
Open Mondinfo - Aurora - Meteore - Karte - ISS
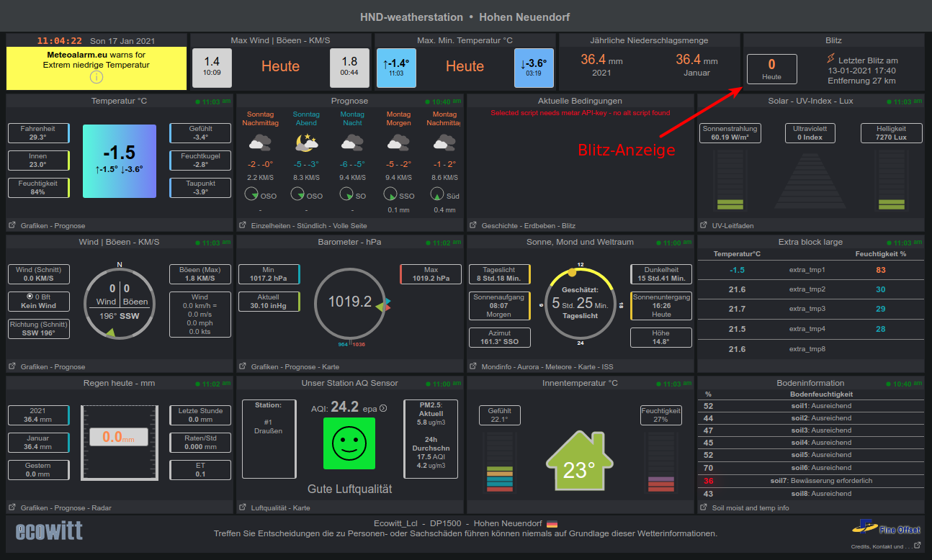coord(547,366)
